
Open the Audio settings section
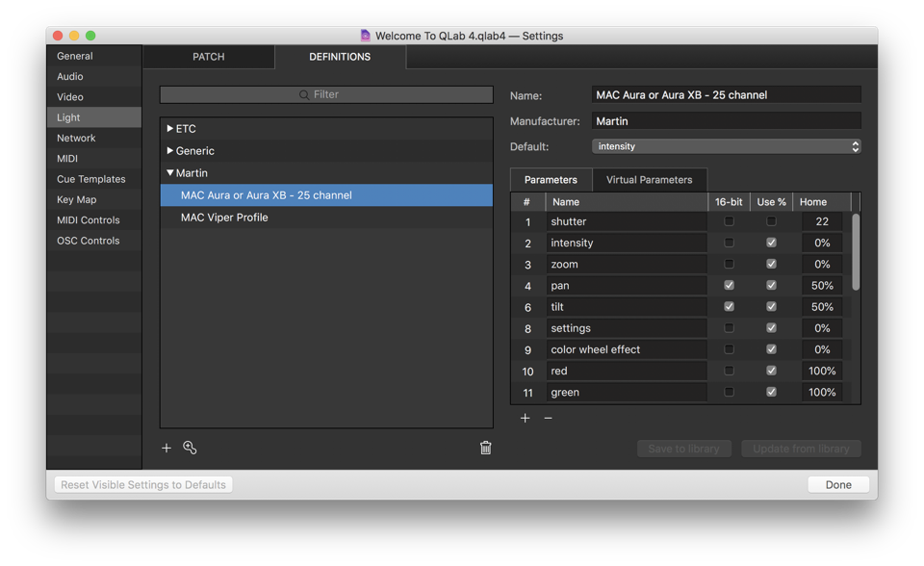click(x=70, y=77)
